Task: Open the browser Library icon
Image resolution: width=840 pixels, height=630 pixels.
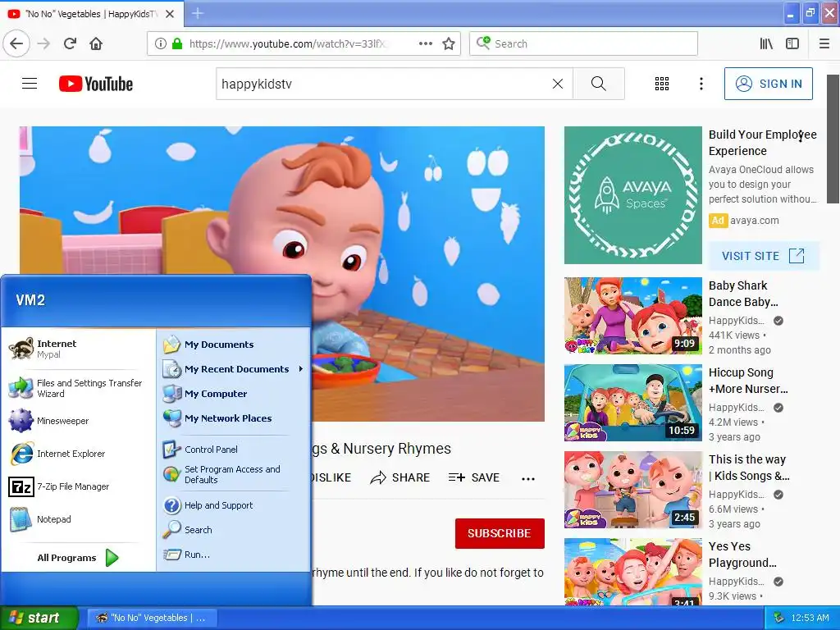Action: [766, 44]
